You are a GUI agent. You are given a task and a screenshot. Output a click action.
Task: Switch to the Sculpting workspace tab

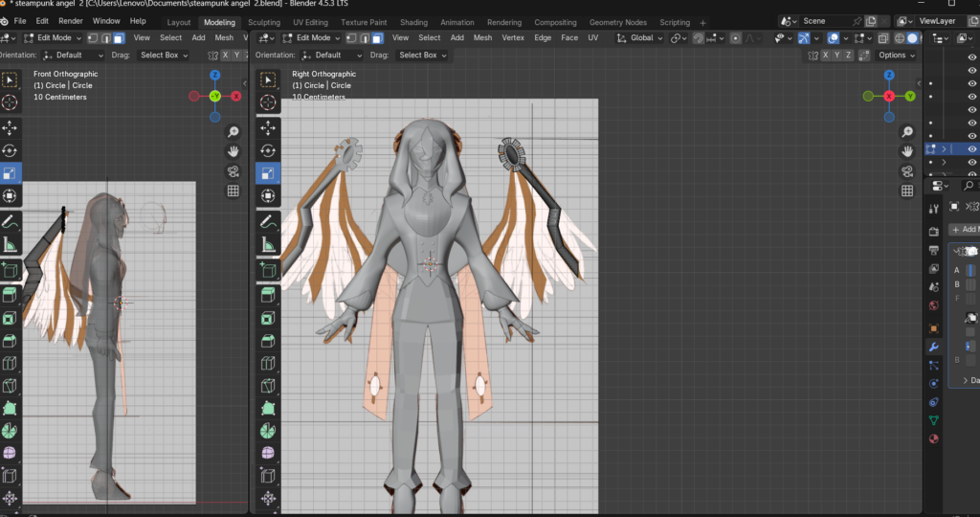[264, 22]
